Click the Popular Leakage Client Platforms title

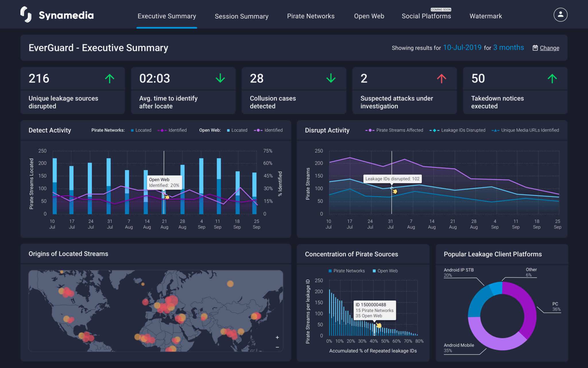493,254
